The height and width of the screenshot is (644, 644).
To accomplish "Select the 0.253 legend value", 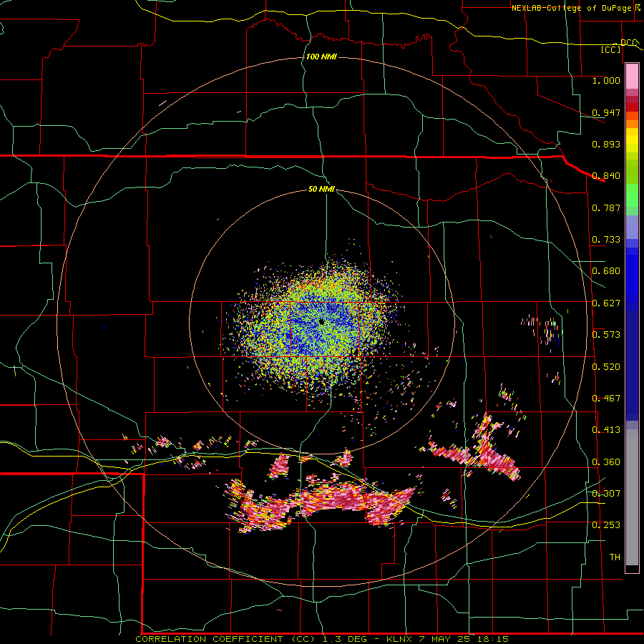I will click(606, 525).
